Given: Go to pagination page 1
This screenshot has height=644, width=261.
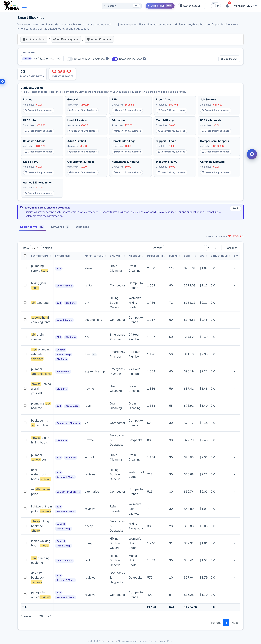Looking at the screenshot, I should (x=226, y=623).
